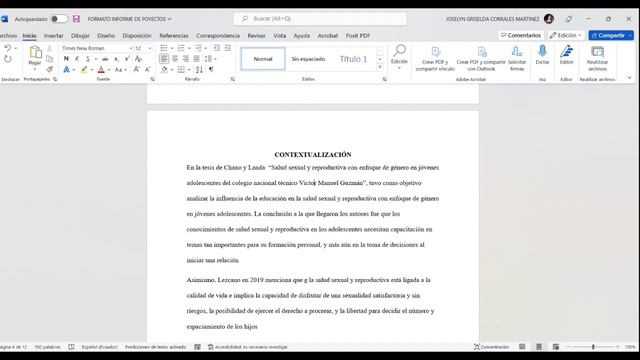The height and width of the screenshot is (360, 640).
Task: Apply strikethrough formatting
Action: [105, 59]
